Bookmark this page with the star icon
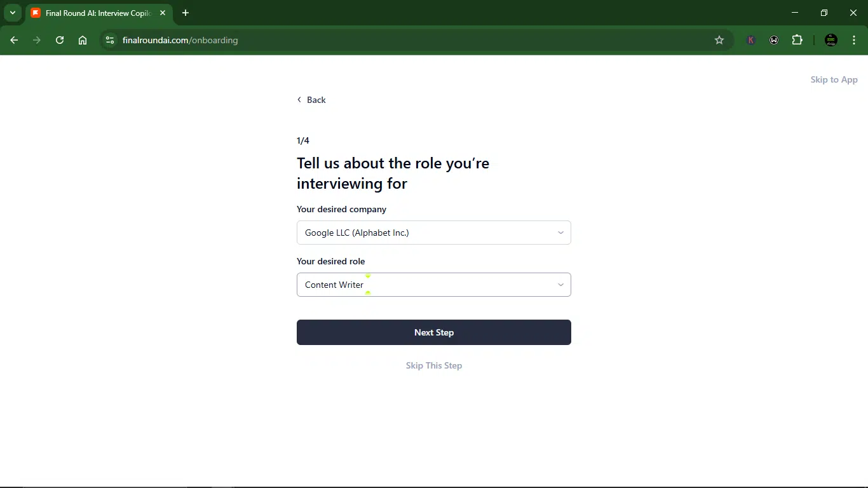This screenshot has height=488, width=868. [x=719, y=40]
